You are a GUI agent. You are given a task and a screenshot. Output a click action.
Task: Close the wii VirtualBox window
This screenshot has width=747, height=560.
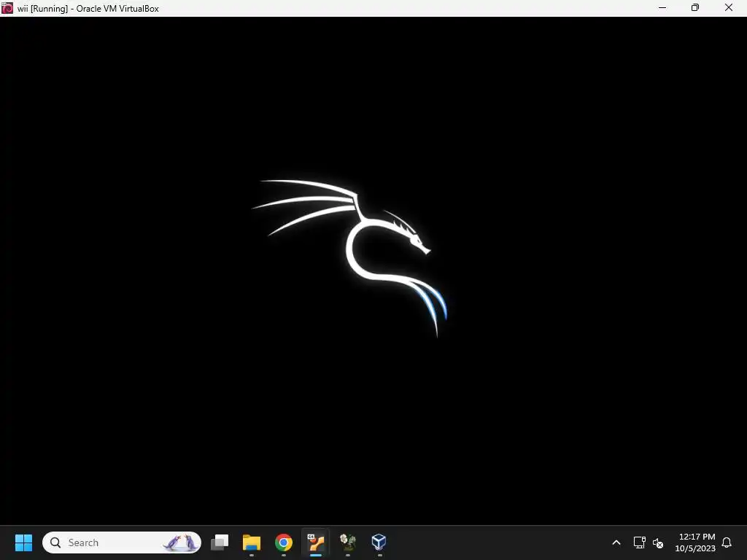pos(729,8)
